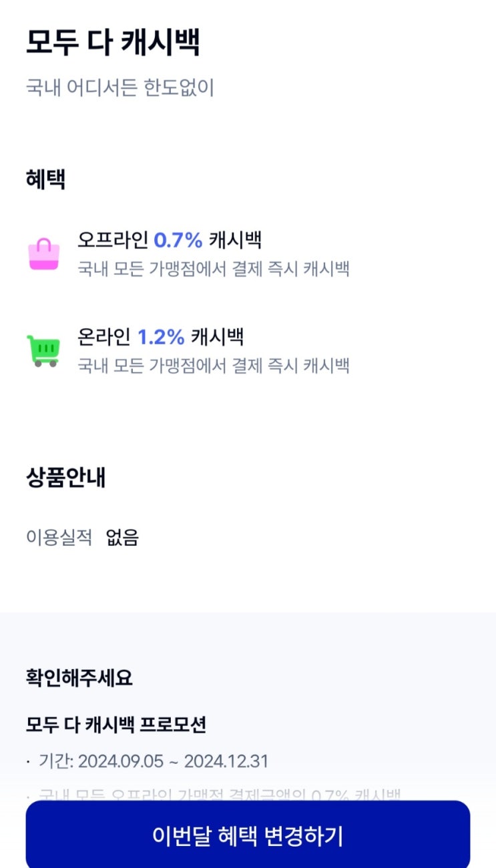
Task: Tap the 이번달 혜택 변경하기 button
Action: [x=248, y=835]
